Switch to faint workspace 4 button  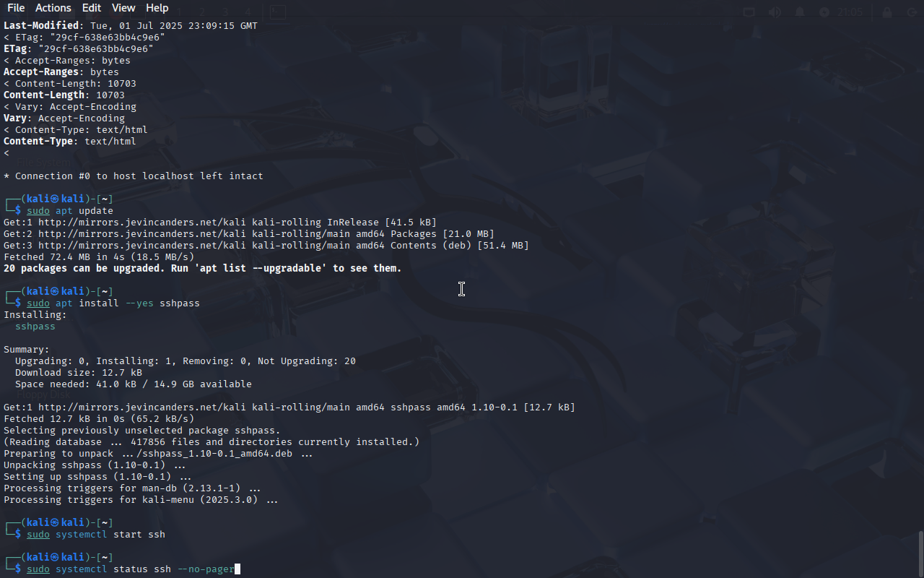tap(247, 12)
